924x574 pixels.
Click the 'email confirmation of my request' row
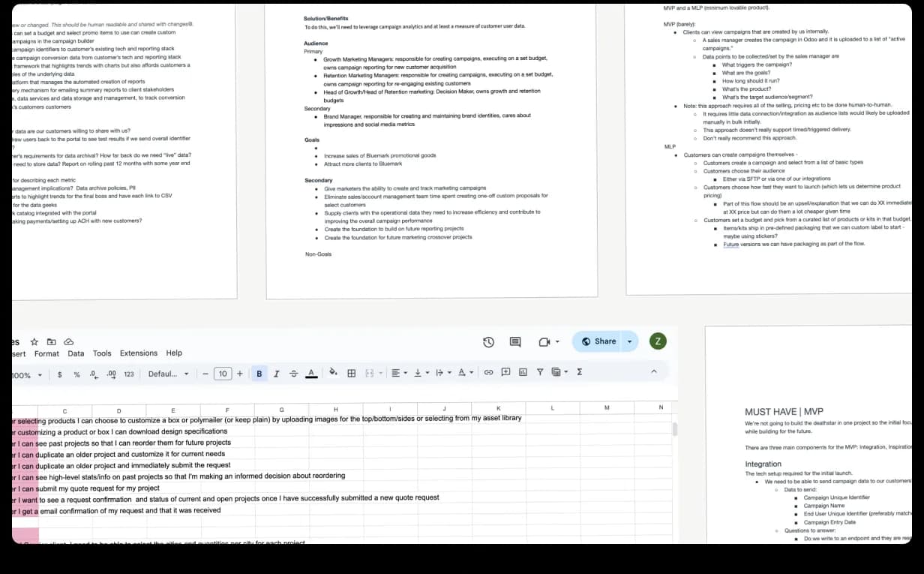pyautogui.click(x=117, y=511)
